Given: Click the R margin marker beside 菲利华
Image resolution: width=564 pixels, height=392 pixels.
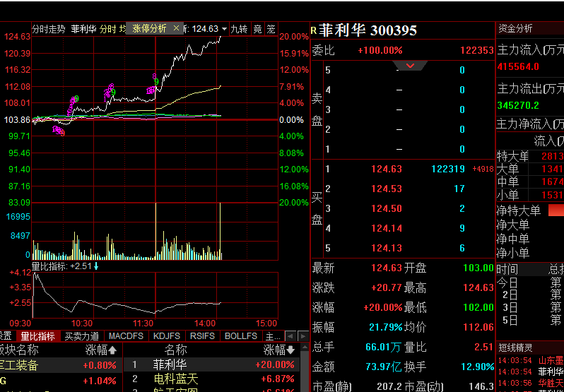Looking at the screenshot, I should (313, 30).
